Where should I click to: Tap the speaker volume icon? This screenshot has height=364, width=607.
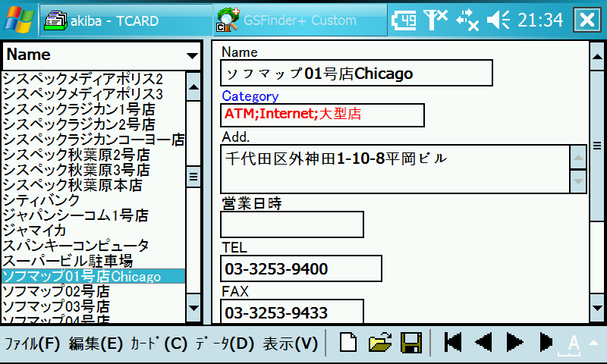pos(498,20)
